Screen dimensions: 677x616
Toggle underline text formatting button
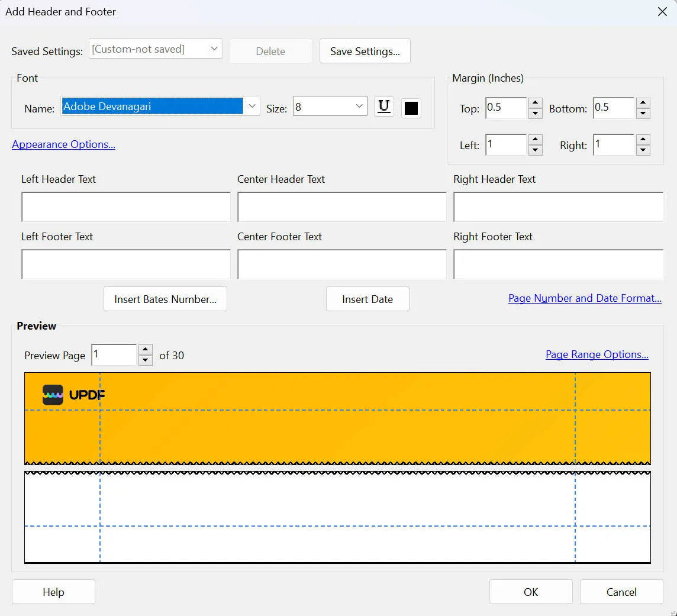click(x=384, y=107)
